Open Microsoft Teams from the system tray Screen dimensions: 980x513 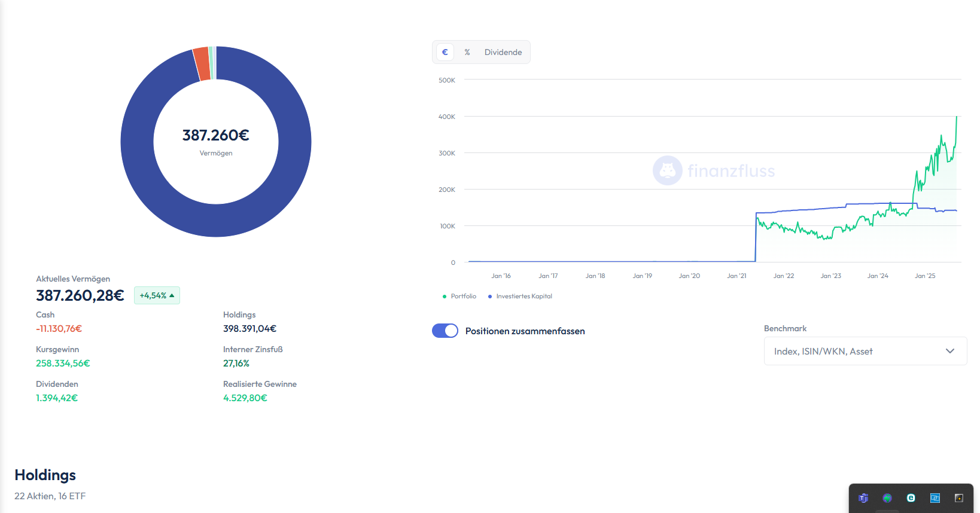(863, 498)
